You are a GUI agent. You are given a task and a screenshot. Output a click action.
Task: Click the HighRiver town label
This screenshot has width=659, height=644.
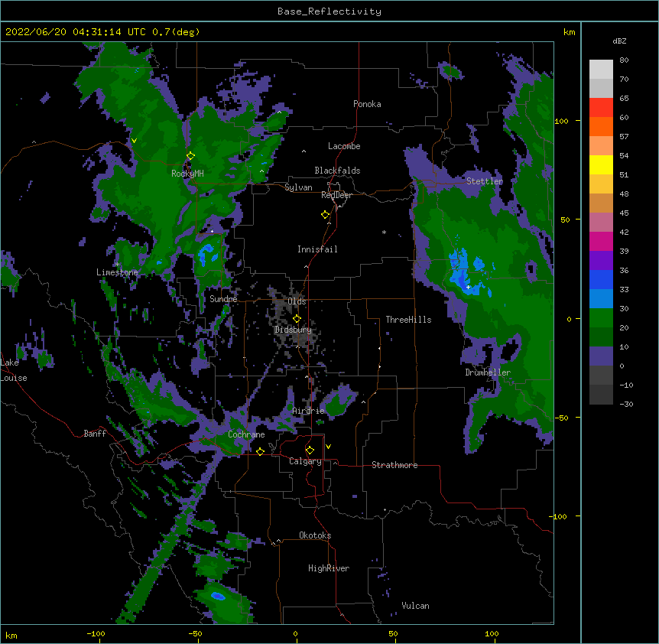pyautogui.click(x=329, y=568)
